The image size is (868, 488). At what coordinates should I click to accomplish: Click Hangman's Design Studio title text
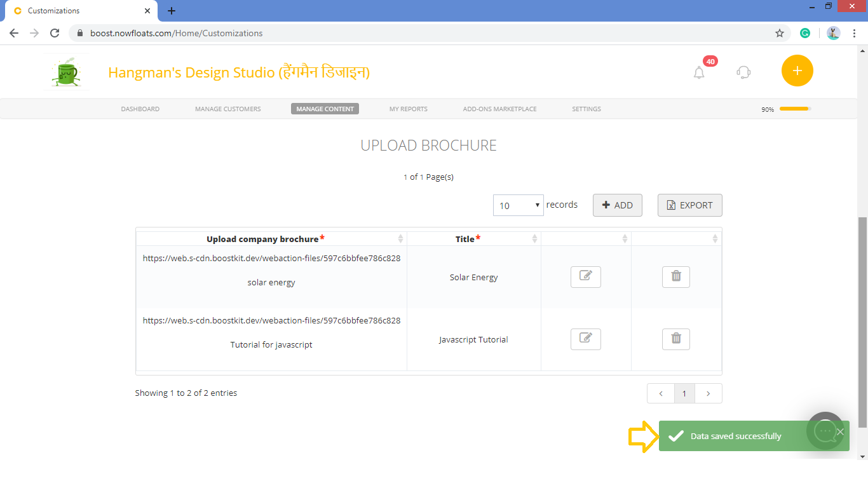pyautogui.click(x=239, y=72)
